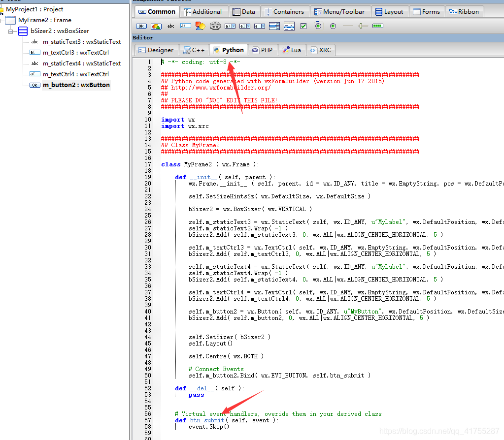The height and width of the screenshot is (440, 504).
Task: Click the m_staticText4 abc icon in tree
Action: tap(34, 63)
